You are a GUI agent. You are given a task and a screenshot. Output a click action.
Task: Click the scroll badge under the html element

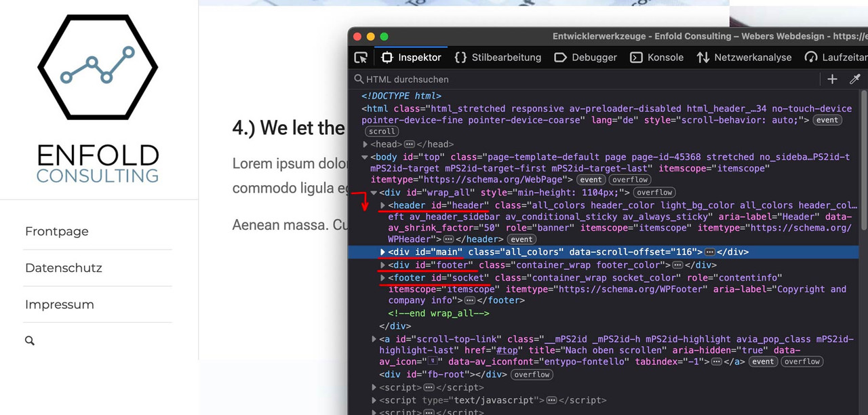point(381,132)
